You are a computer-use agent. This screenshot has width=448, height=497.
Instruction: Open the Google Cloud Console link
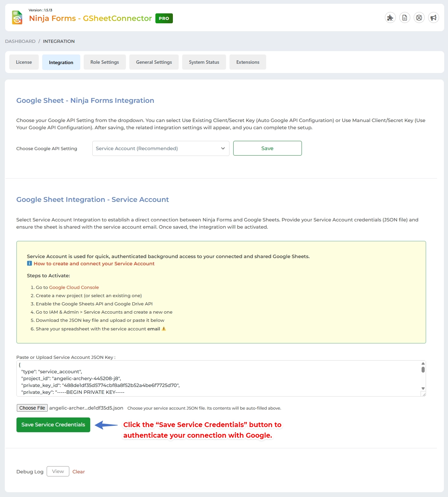pyautogui.click(x=73, y=287)
